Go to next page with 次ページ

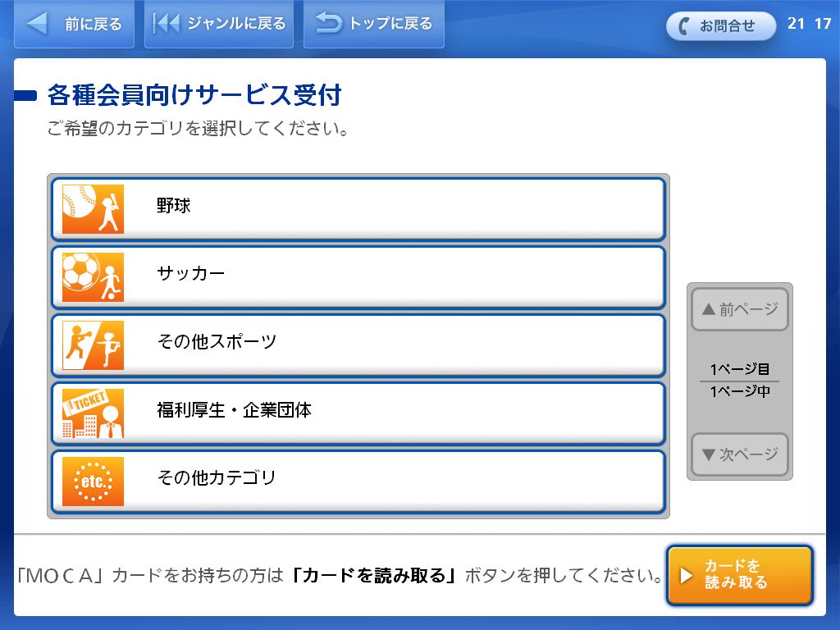739,454
